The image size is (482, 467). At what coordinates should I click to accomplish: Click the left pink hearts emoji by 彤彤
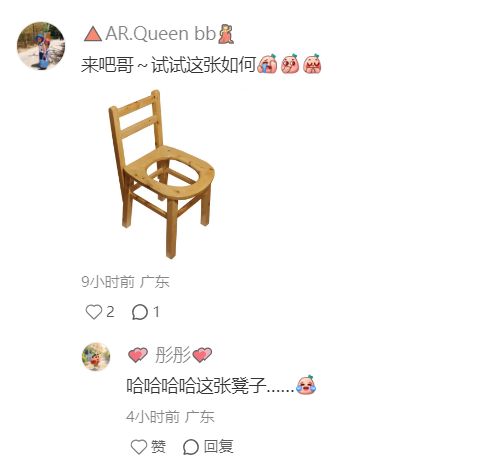coord(138,355)
